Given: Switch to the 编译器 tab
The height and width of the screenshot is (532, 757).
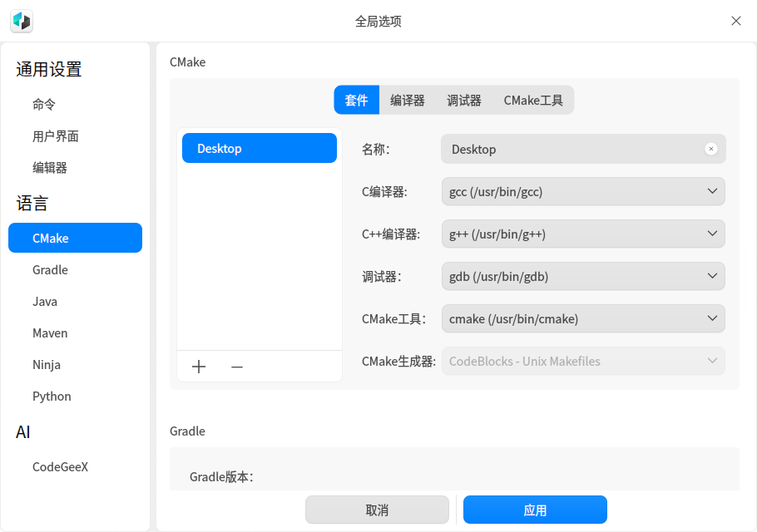Looking at the screenshot, I should point(408,101).
